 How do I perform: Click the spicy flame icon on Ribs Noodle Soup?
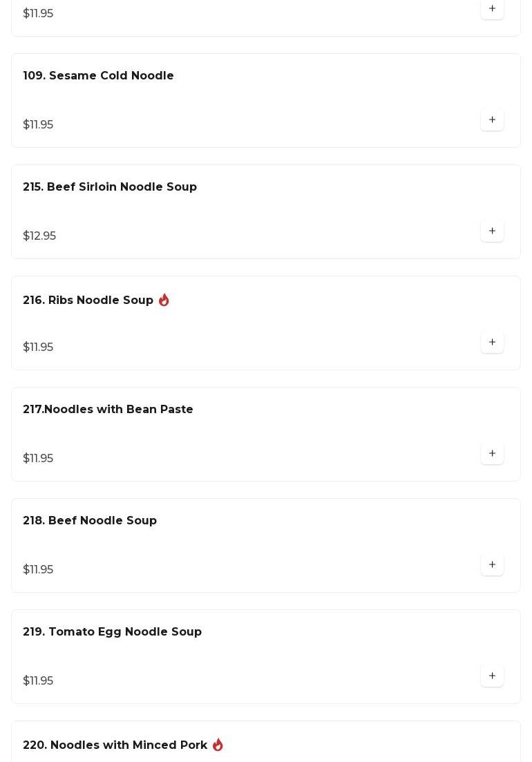click(x=164, y=300)
